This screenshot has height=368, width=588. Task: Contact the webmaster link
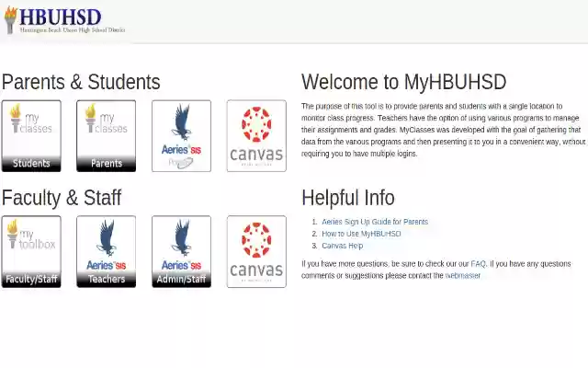(x=463, y=276)
